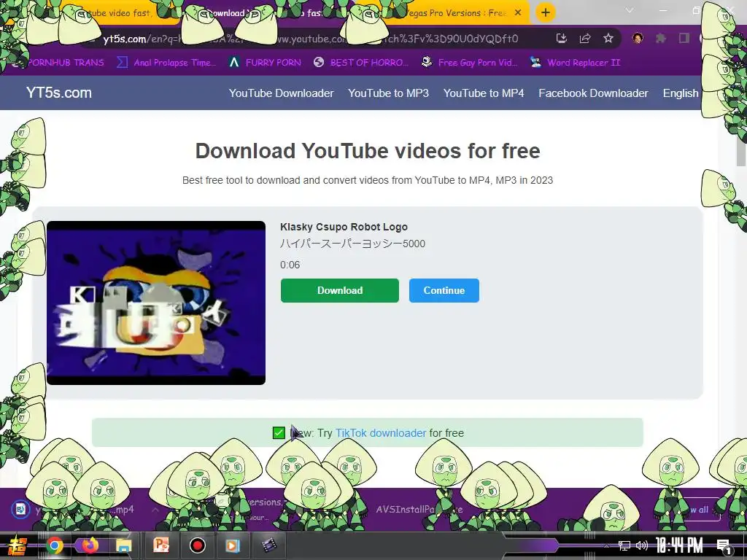Click the green Download button
Screen dimensions: 747x560
(340, 290)
